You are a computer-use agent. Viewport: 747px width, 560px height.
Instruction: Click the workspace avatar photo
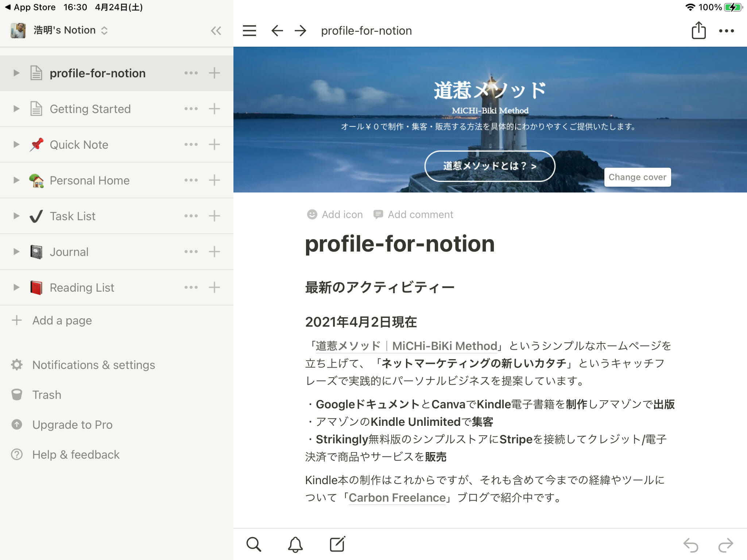pos(18,30)
